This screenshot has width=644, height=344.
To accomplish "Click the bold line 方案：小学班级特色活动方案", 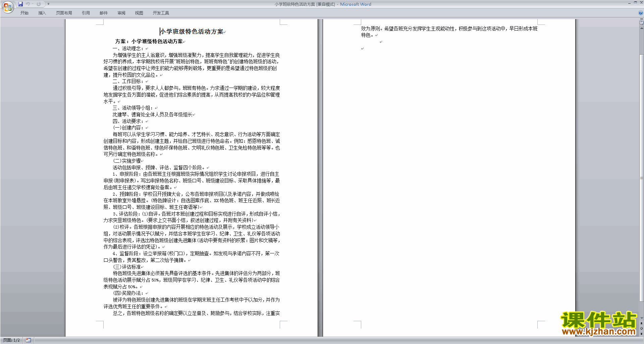I will [149, 41].
